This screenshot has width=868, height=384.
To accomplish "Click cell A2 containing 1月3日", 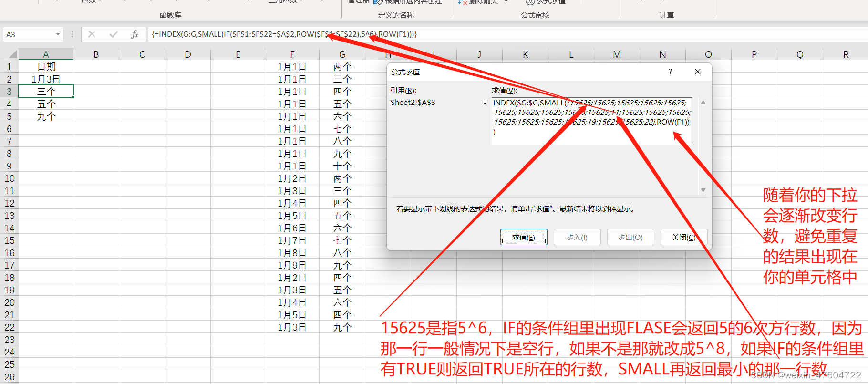I will point(46,79).
